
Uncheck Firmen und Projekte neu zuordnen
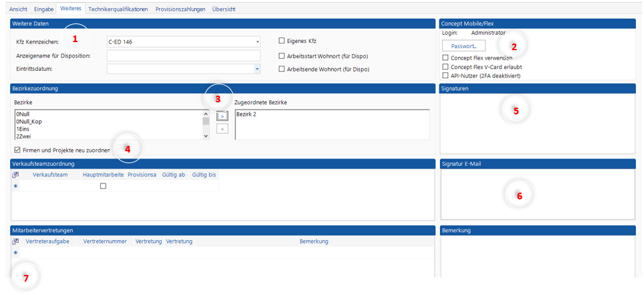click(17, 150)
